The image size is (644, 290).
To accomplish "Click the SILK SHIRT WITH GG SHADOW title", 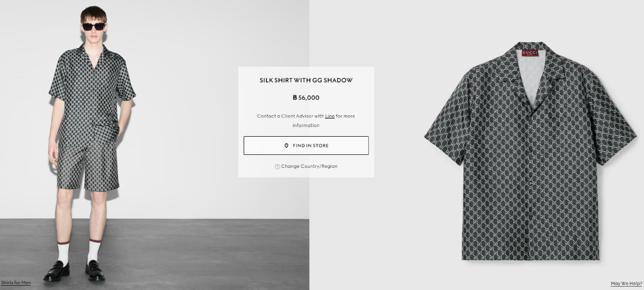I will (306, 80).
